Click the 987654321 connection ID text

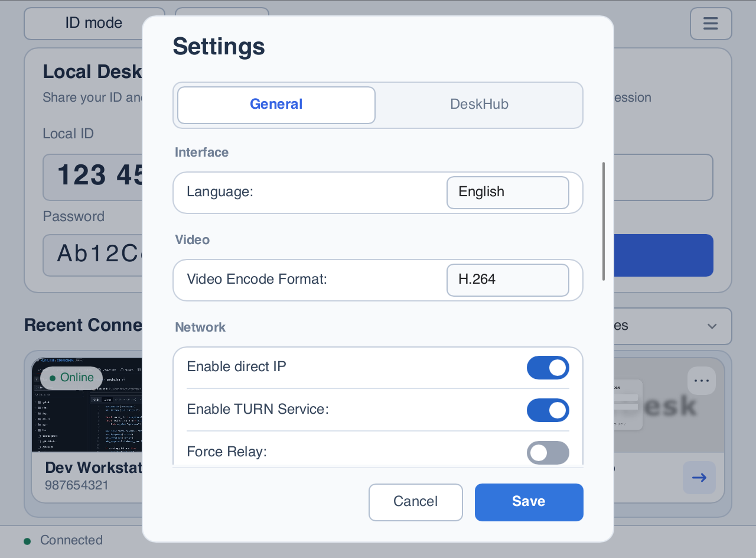[77, 485]
